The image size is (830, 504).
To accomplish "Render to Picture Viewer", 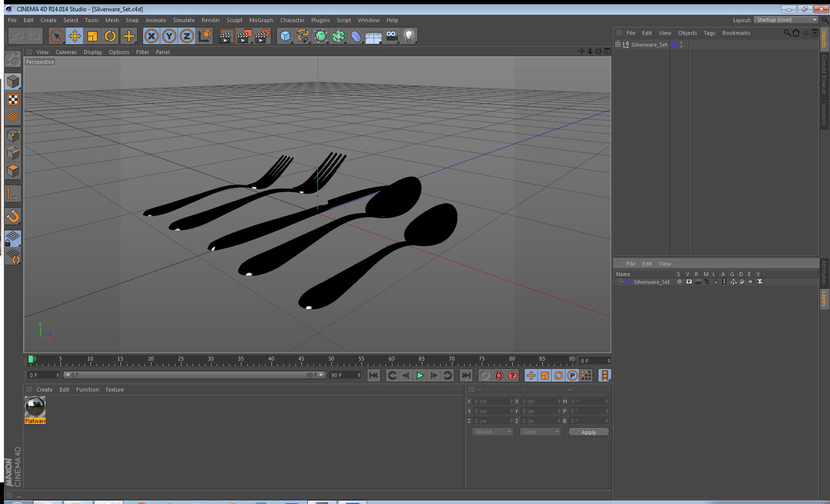I will (x=244, y=36).
